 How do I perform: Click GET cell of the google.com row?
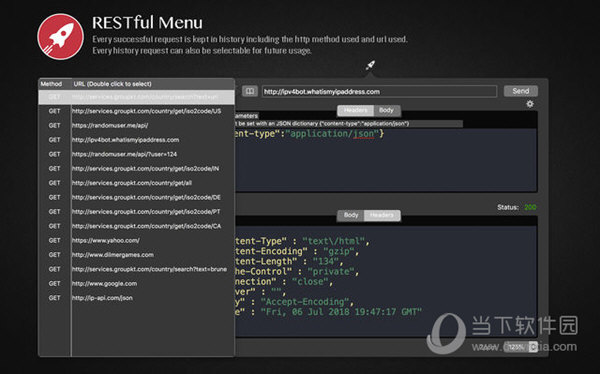click(54, 284)
